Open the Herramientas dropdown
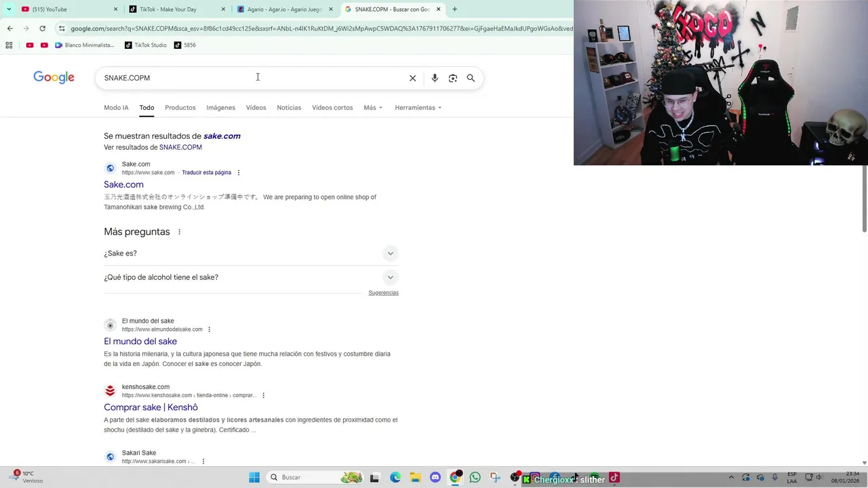 (x=418, y=108)
